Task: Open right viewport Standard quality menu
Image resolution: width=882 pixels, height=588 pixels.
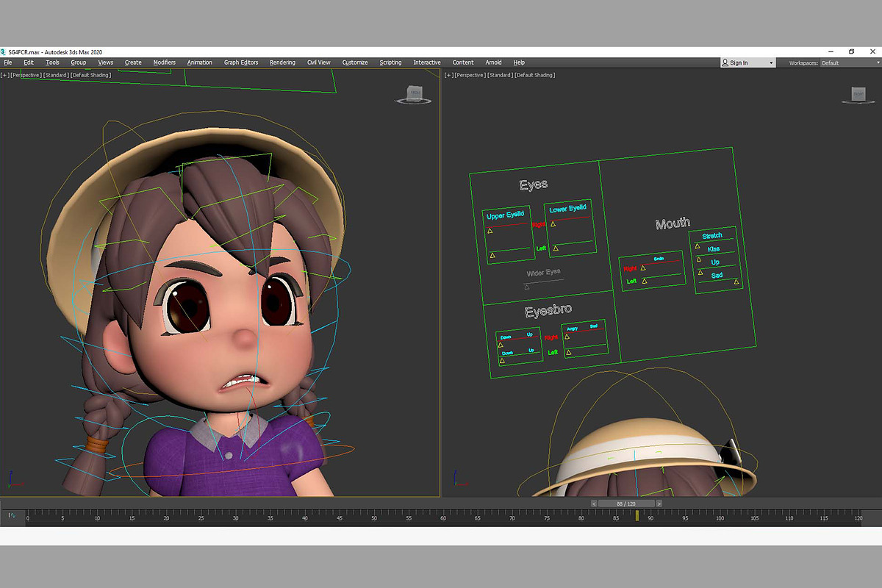Action: coord(499,75)
